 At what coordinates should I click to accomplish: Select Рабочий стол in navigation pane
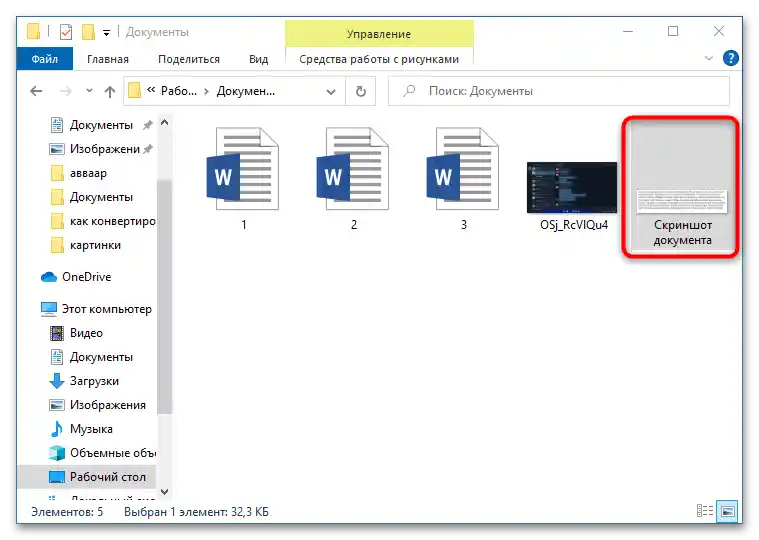point(87,477)
